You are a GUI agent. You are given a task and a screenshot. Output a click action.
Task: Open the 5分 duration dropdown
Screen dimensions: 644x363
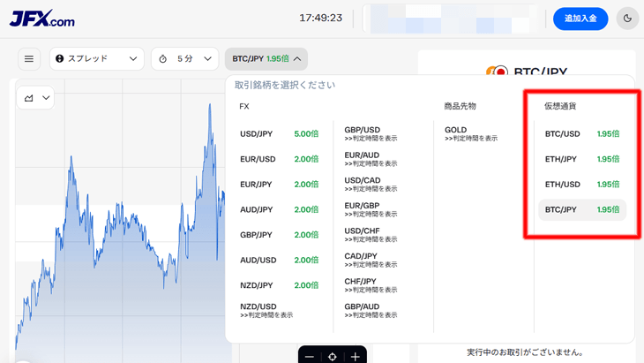tap(185, 59)
